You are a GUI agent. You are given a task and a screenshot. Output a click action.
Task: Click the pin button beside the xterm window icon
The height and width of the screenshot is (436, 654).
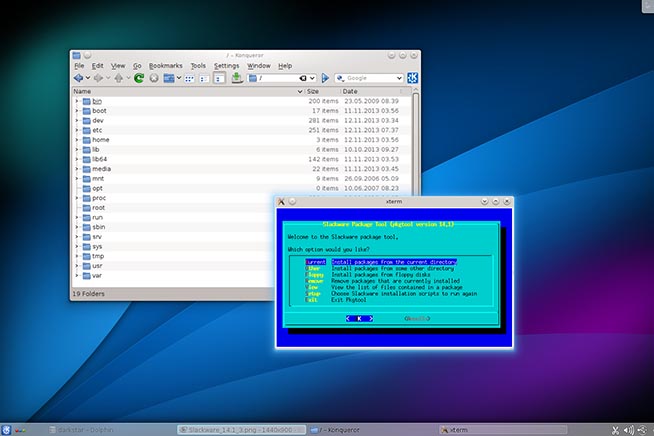point(292,202)
